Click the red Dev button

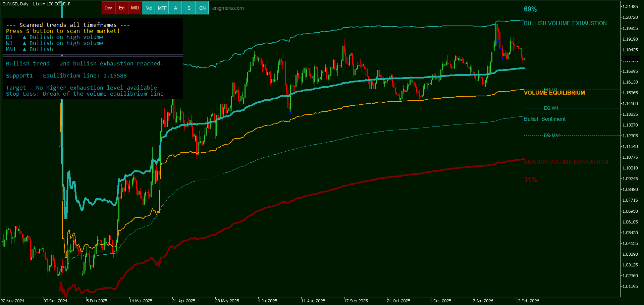tap(108, 8)
